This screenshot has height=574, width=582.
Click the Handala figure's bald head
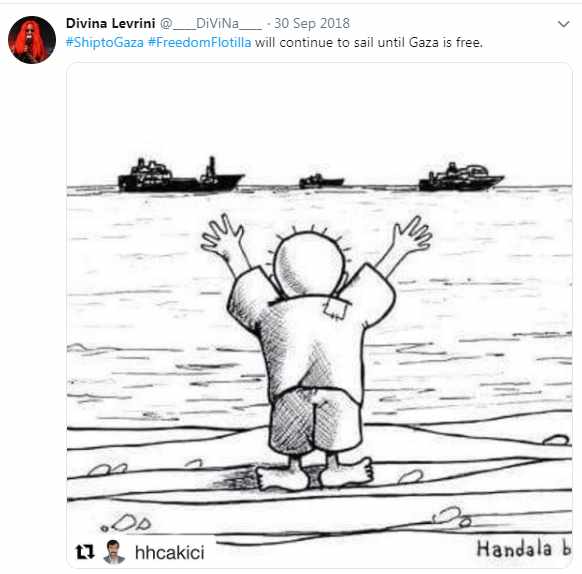point(310,264)
